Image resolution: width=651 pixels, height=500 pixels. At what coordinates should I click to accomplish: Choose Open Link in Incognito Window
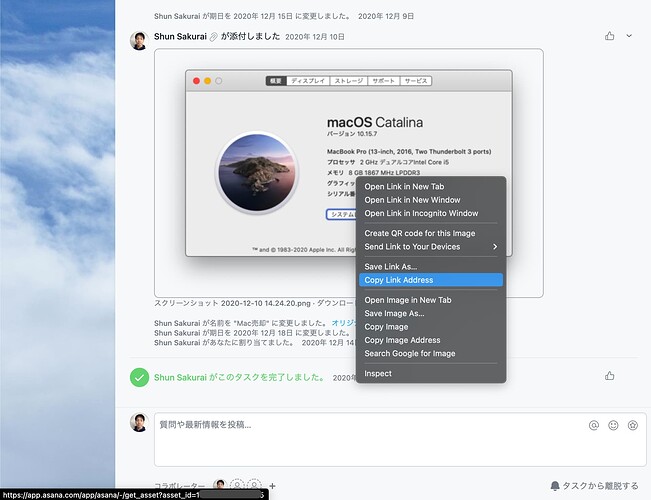pos(431,213)
